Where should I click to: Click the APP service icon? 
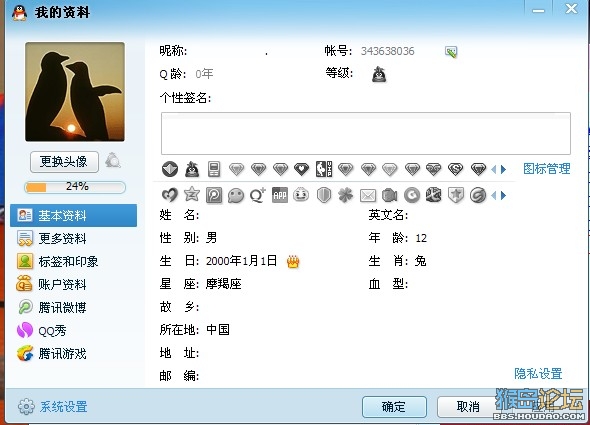pos(280,195)
